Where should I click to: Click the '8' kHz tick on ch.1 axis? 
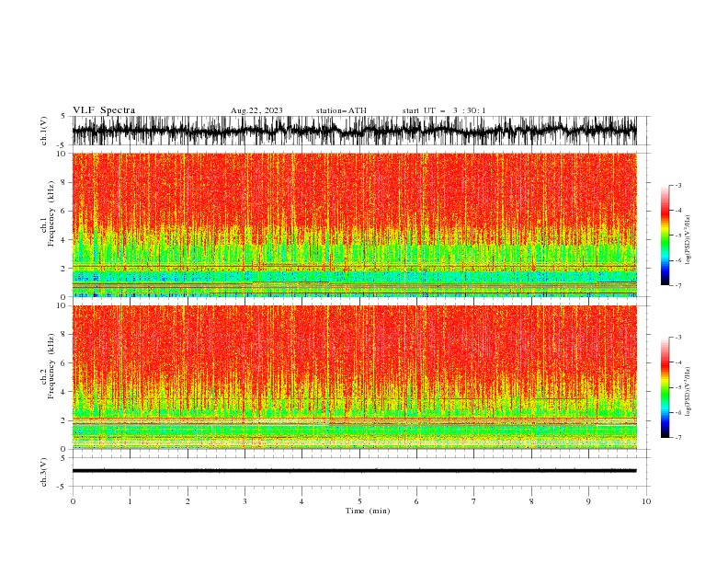pyautogui.click(x=64, y=182)
